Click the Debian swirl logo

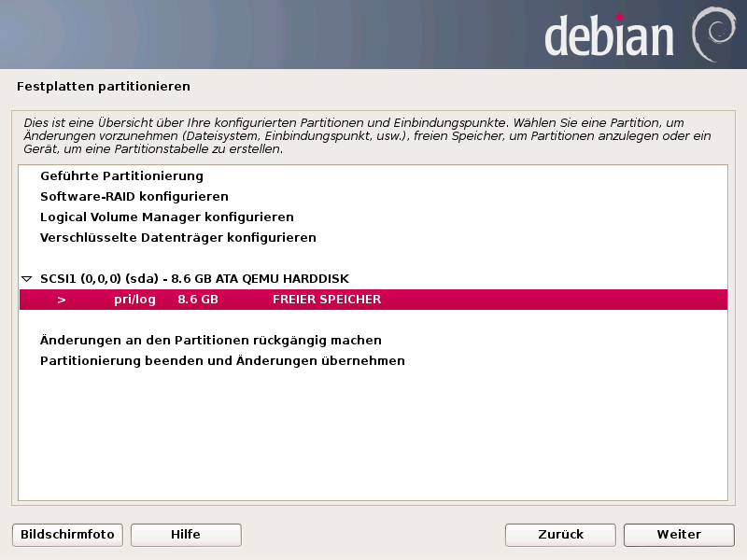coord(712,35)
